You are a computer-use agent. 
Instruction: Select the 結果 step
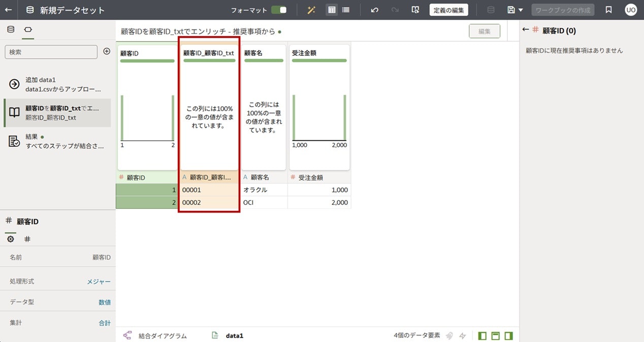coord(56,141)
